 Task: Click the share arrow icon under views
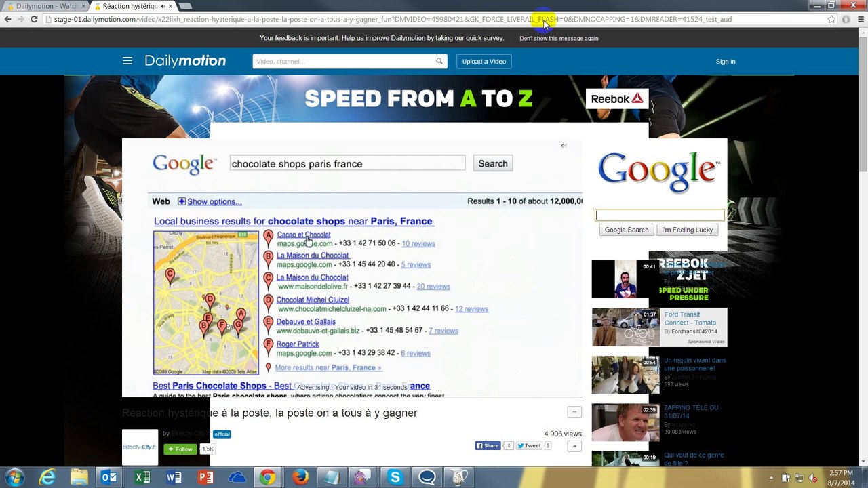tap(574, 446)
